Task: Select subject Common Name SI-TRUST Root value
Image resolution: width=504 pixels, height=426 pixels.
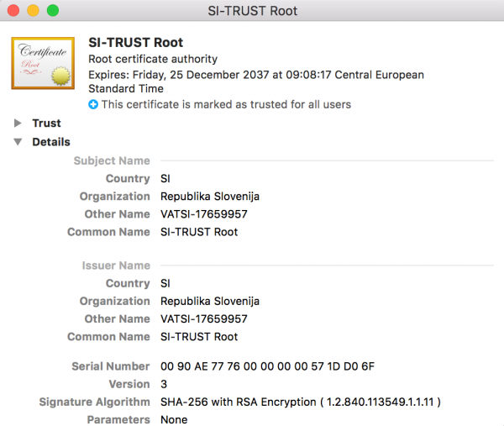Action: coord(199,232)
